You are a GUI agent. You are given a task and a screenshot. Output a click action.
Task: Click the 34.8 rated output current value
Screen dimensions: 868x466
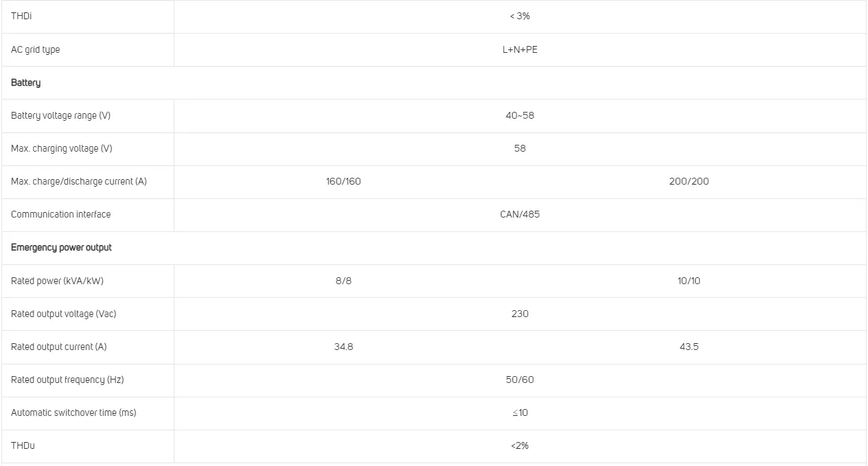[x=343, y=347]
